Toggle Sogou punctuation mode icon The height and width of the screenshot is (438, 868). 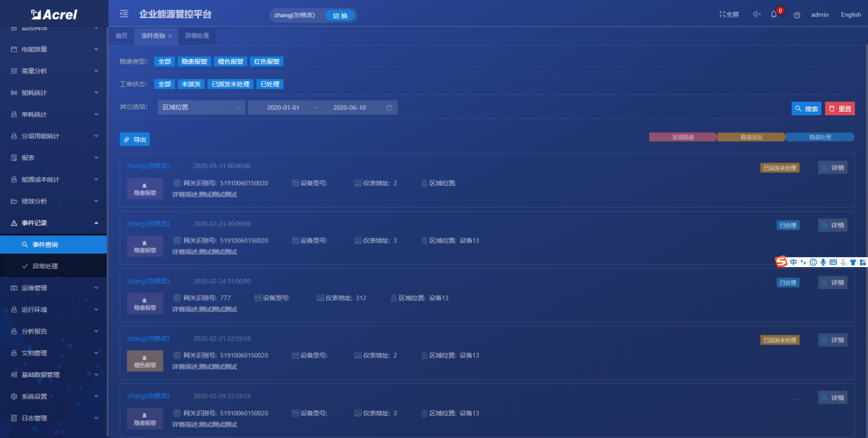point(803,262)
